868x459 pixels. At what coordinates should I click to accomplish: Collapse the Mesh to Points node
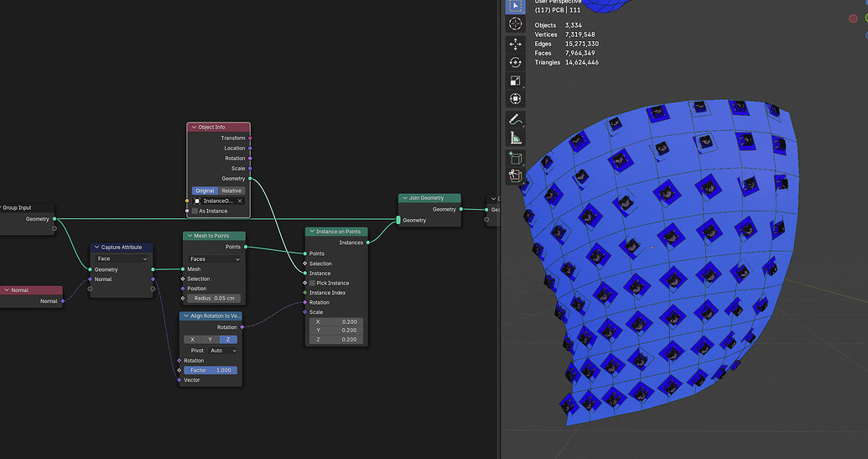pos(190,236)
